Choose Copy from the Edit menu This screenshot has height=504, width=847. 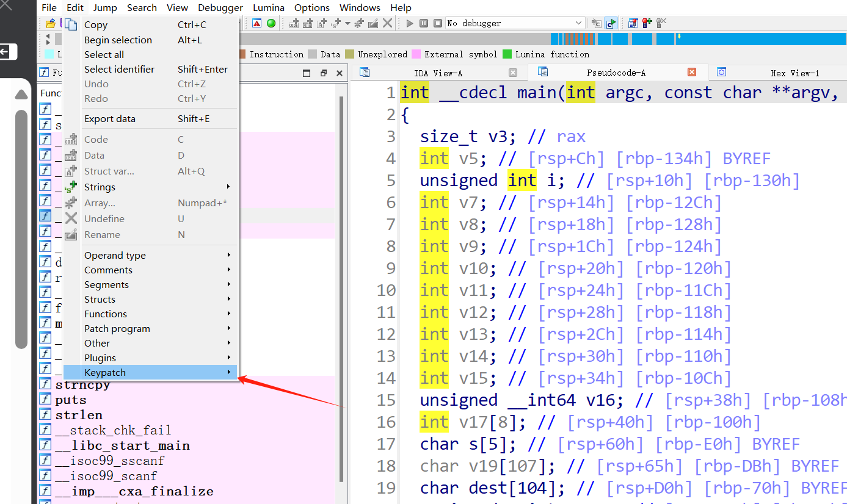pyautogui.click(x=151, y=25)
